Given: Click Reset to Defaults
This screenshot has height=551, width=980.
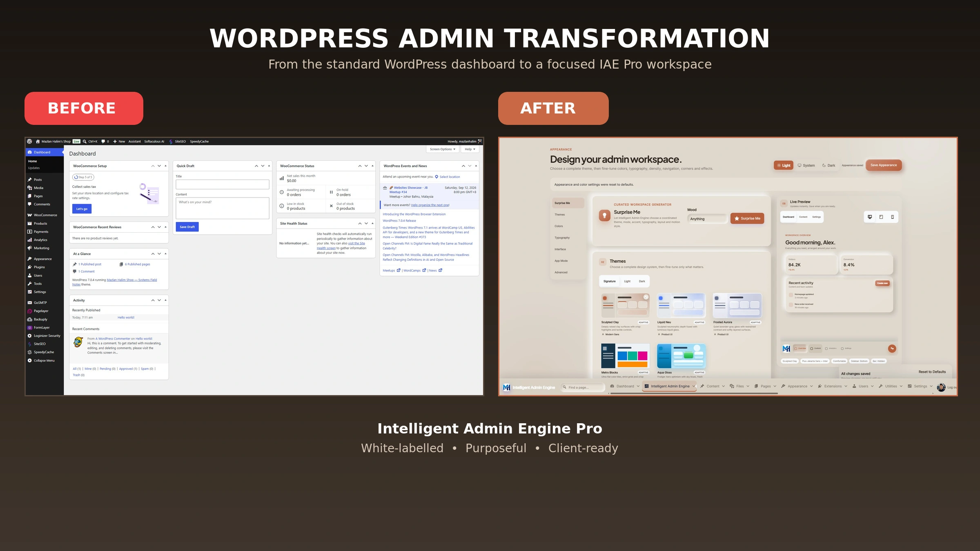Looking at the screenshot, I should pyautogui.click(x=932, y=372).
